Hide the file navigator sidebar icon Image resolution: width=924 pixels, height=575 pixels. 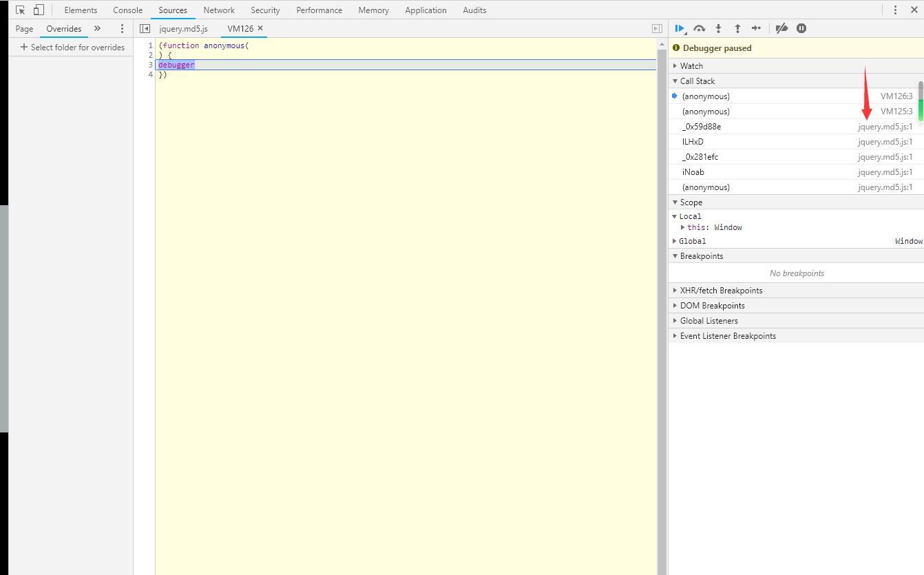145,28
